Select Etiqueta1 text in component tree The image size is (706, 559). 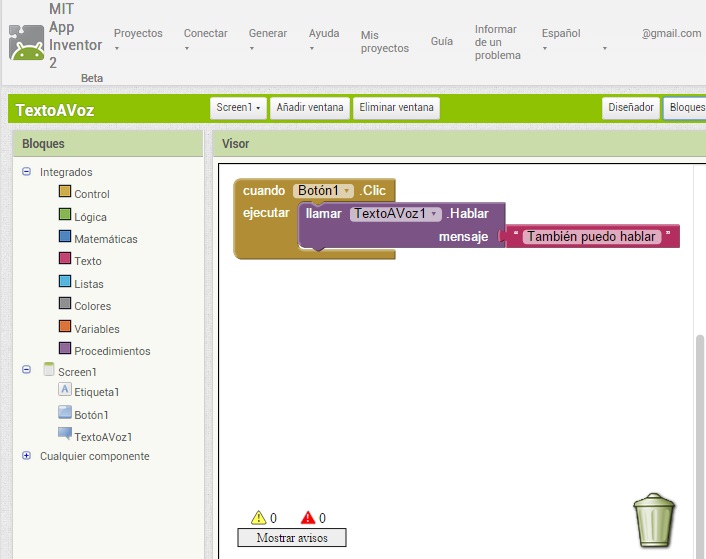click(96, 392)
